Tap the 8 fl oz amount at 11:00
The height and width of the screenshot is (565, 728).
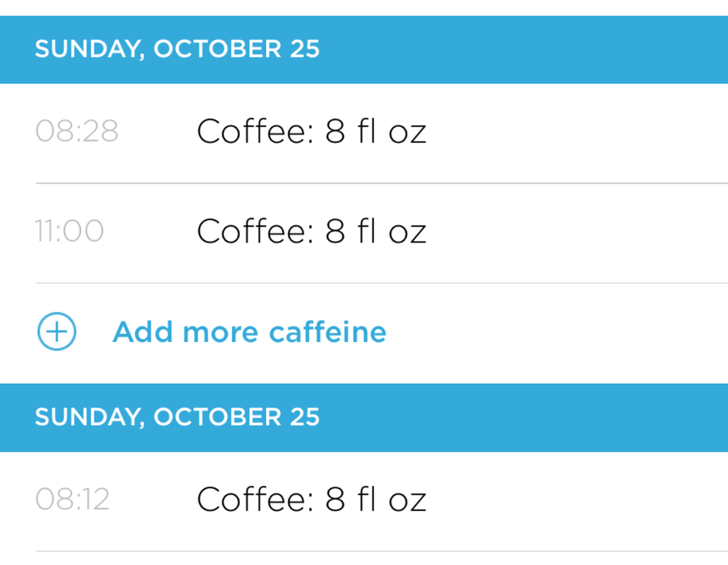pos(375,232)
